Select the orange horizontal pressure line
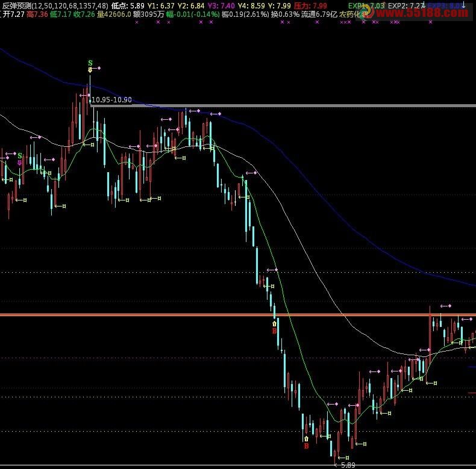Image resolution: width=476 pixels, height=469 pixels. click(x=238, y=315)
